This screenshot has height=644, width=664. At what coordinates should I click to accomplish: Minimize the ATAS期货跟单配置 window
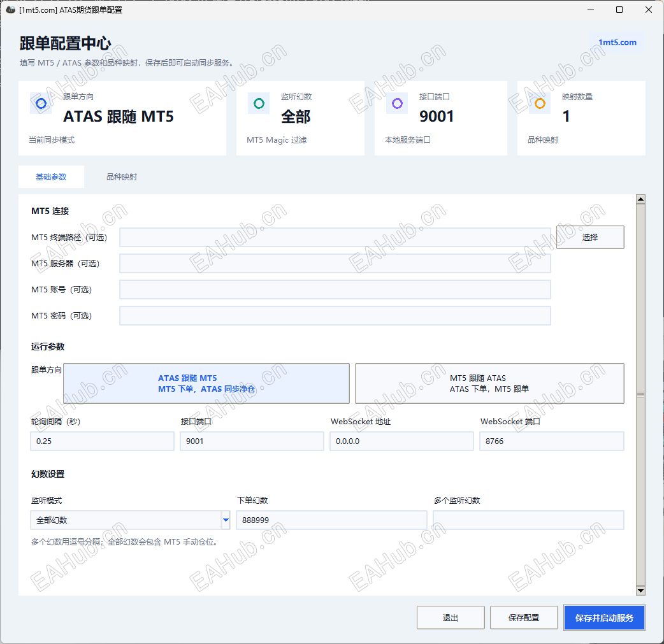coord(591,10)
